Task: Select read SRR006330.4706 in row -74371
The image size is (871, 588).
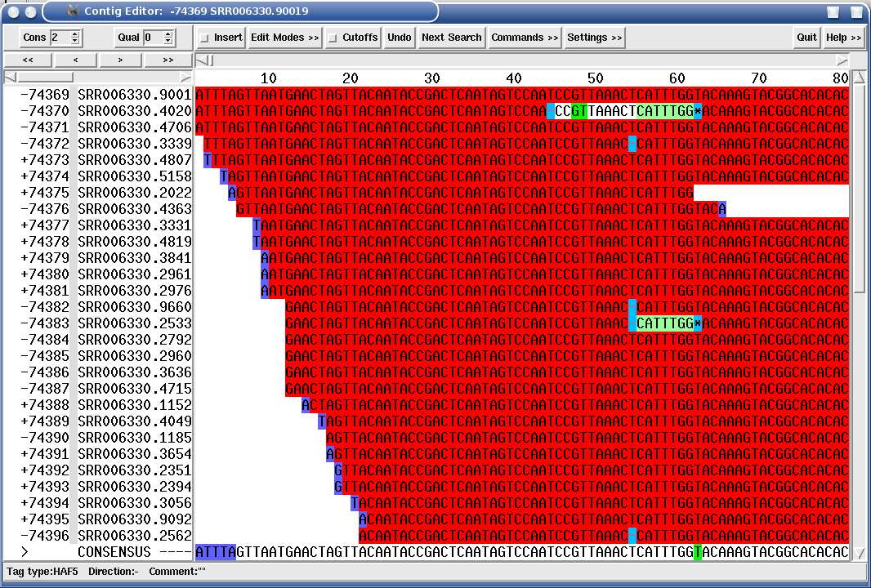Action: coord(135,127)
